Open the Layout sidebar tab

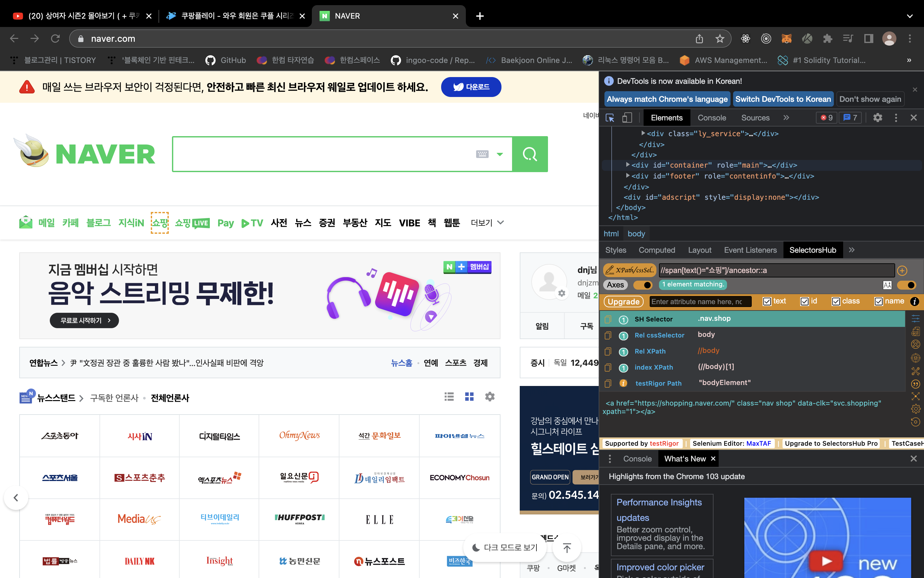(699, 250)
